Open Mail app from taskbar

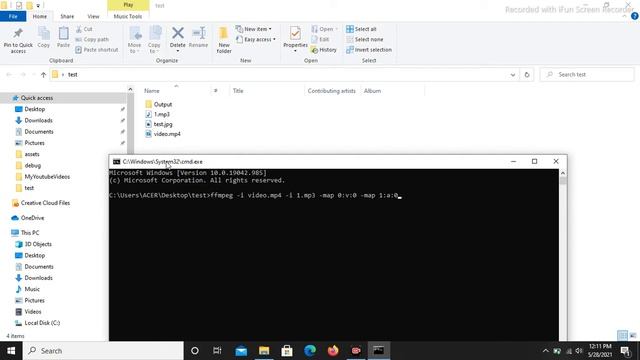pos(241,351)
